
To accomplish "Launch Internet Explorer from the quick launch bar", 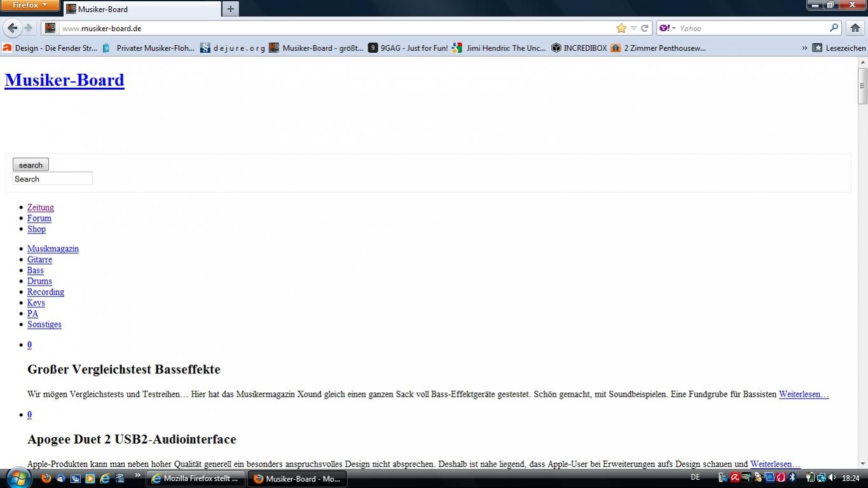I will (104, 478).
